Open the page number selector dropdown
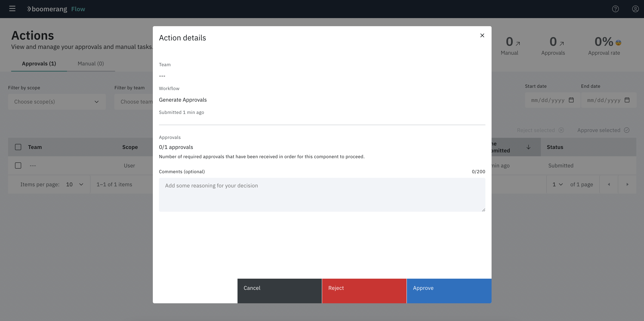Viewport: 644px width, 321px height. tap(558, 185)
